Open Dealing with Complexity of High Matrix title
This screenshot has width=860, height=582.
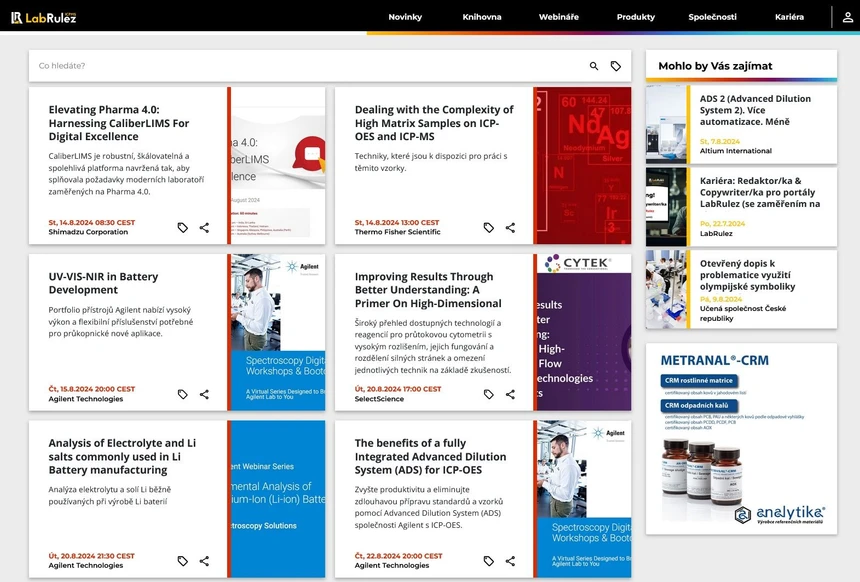434,123
